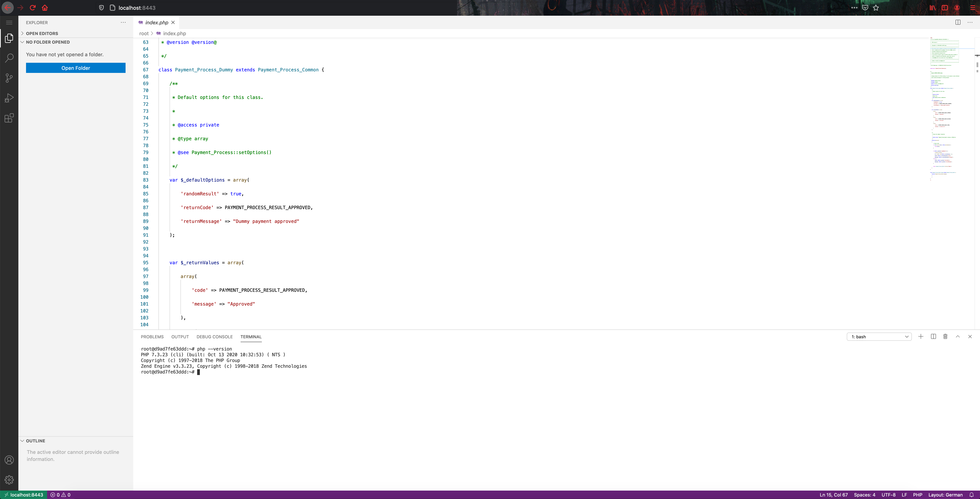The height and width of the screenshot is (499, 980).
Task: Switch to the Problems tab
Action: pos(152,337)
